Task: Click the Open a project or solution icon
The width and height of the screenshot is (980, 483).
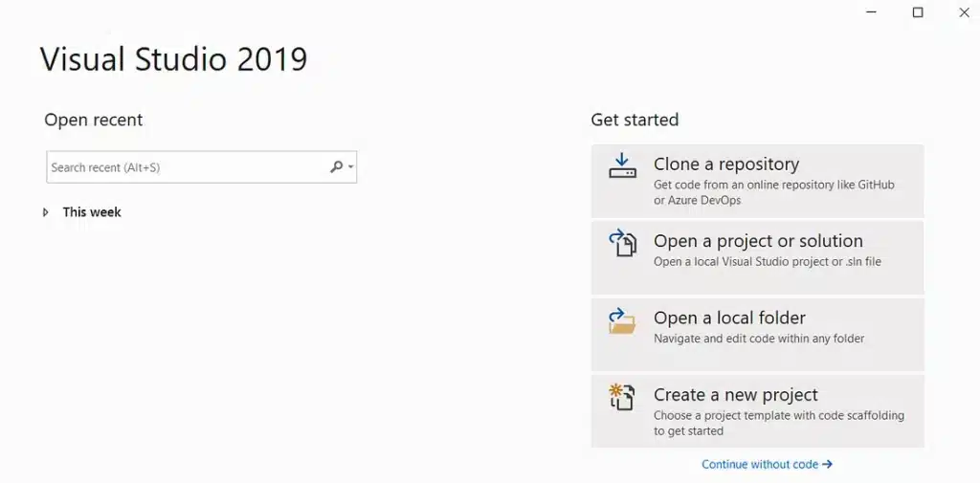Action: 622,243
